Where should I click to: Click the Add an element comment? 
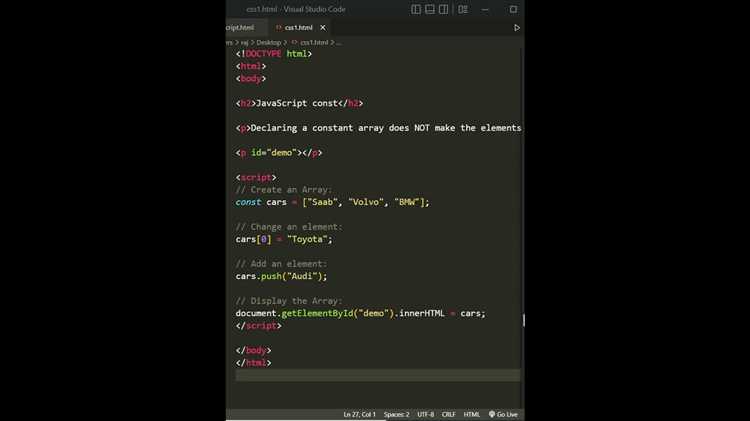281,264
